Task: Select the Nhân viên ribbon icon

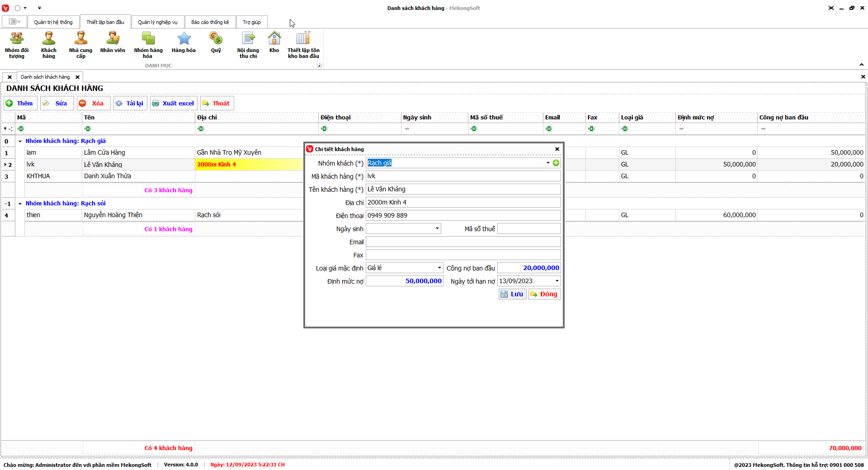Action: [113, 43]
